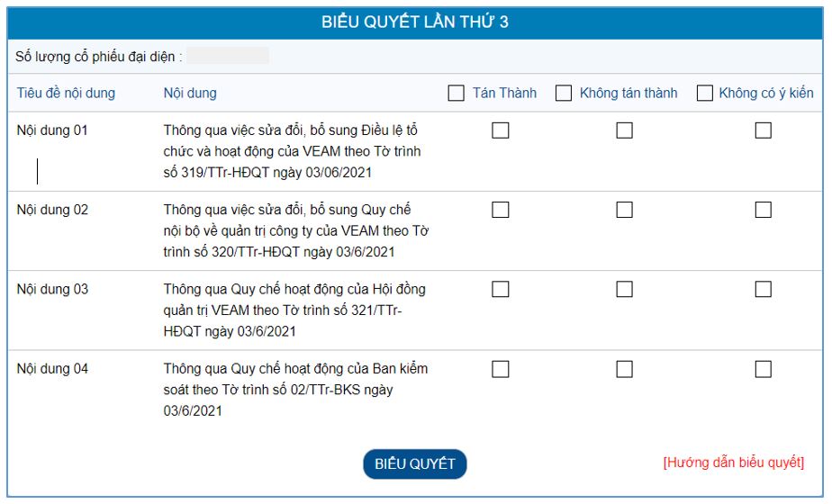This screenshot has height=504, width=832.
Task: Click the Tiêu đề nội dung column header
Action: [x=66, y=93]
